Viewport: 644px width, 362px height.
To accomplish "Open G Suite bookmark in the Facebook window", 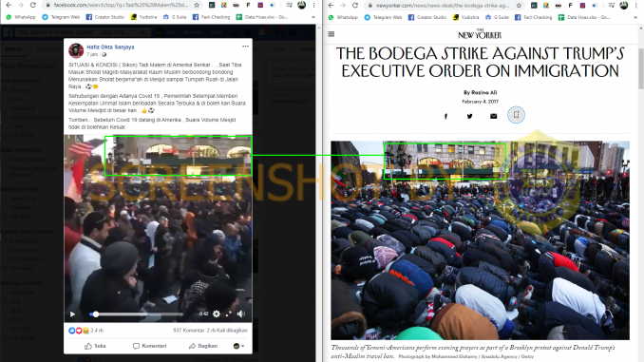I will [175, 17].
